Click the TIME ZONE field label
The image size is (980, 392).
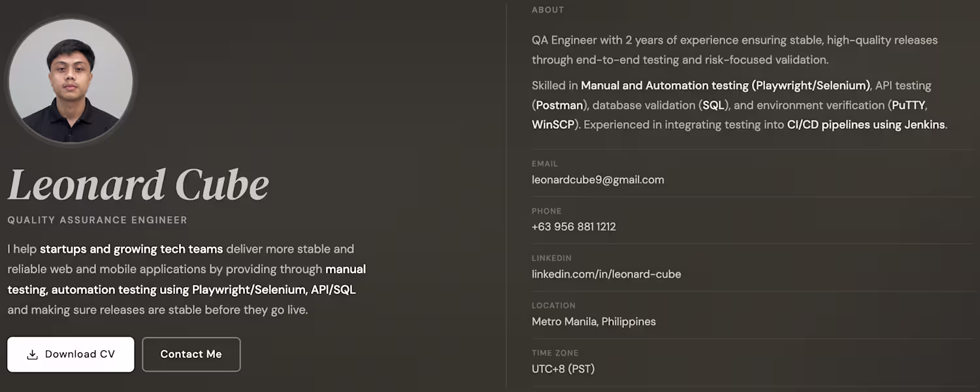pos(555,353)
